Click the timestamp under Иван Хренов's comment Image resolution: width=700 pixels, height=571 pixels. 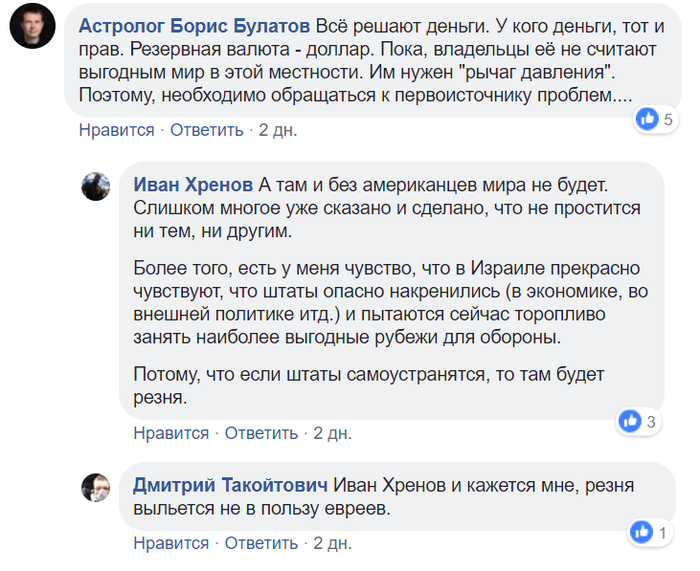pos(332,433)
